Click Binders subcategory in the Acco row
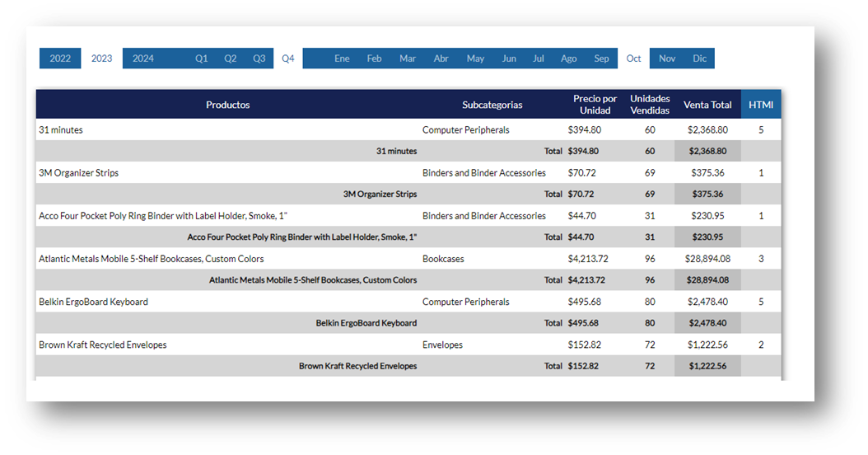Screen dimensions: 868x455 pos(483,216)
